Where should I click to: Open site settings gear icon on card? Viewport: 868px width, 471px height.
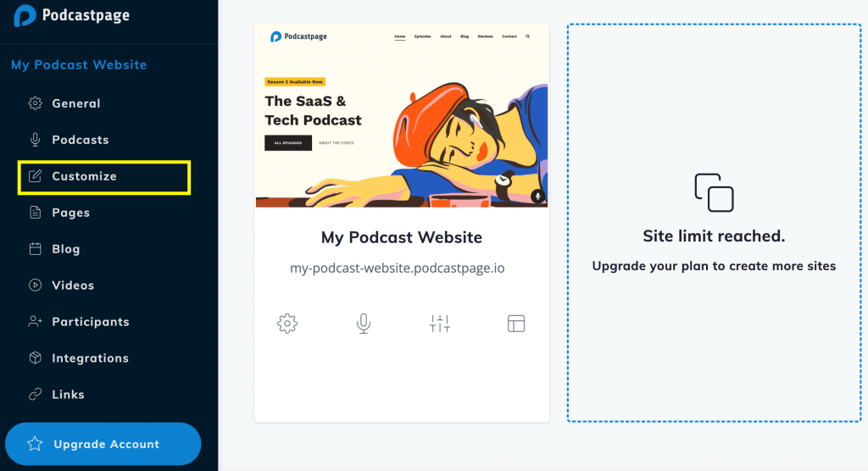[287, 324]
